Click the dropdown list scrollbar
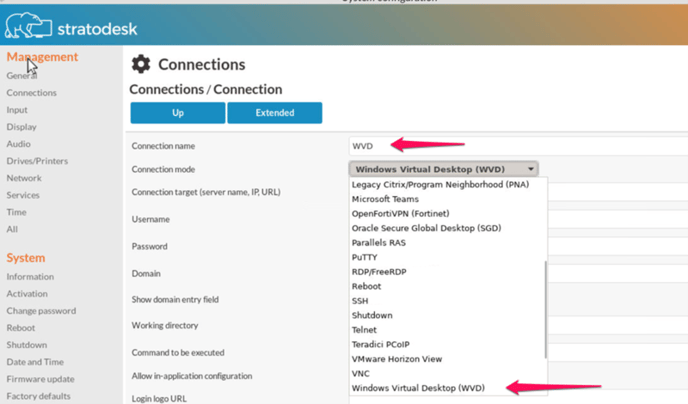This screenshot has width=688, height=404. pos(546,309)
